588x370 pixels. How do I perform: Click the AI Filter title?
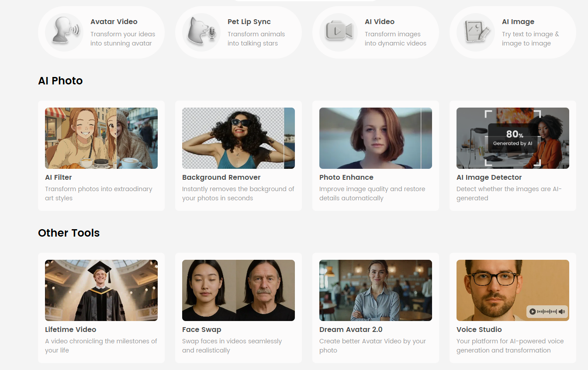59,178
